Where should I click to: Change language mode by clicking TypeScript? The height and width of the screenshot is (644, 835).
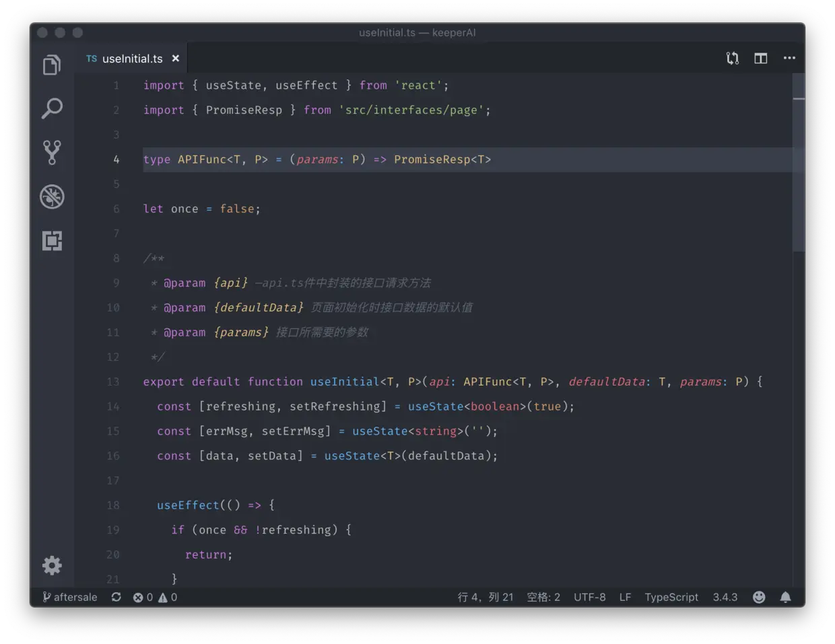pos(671,597)
